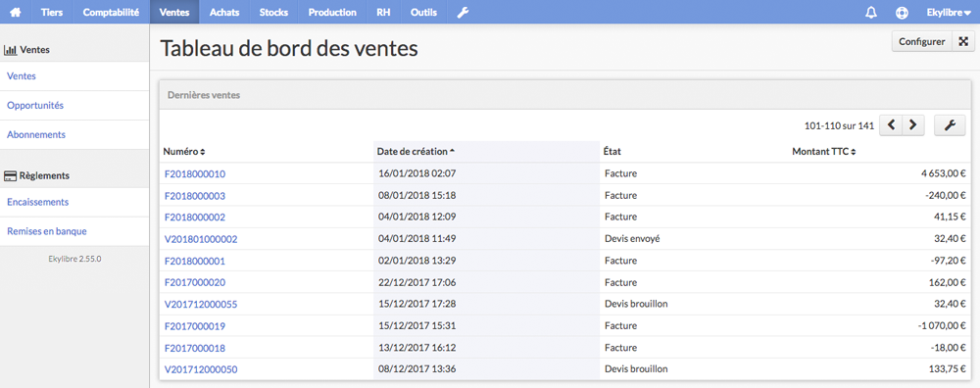Open invoice F2018000010
The image size is (980, 388).
[x=194, y=173]
